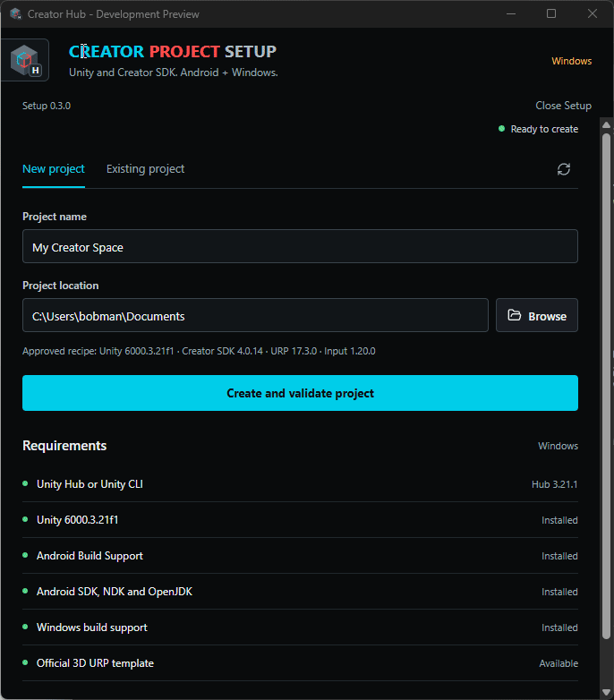Click the scrollbar up arrow
The height and width of the screenshot is (700, 614).
point(606,125)
